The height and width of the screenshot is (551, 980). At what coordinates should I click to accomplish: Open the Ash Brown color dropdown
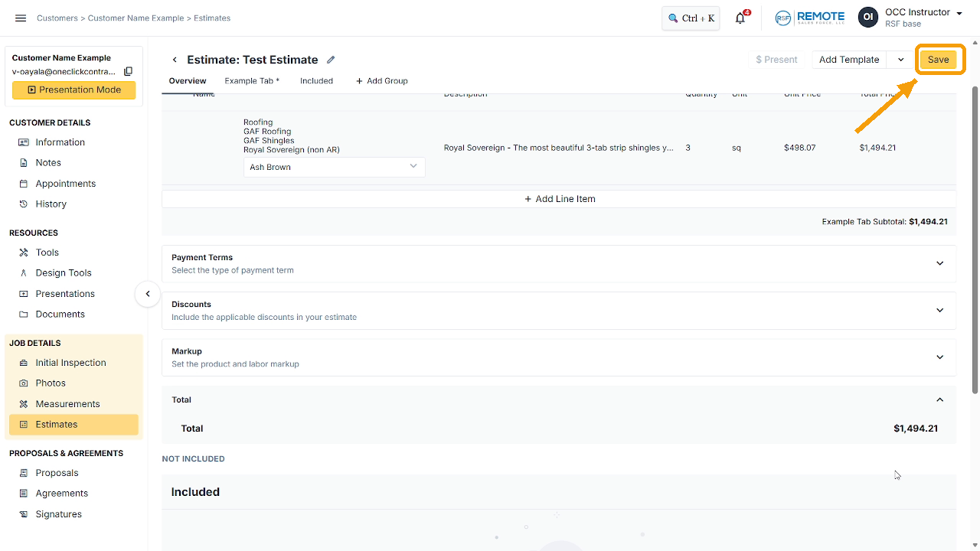[334, 167]
